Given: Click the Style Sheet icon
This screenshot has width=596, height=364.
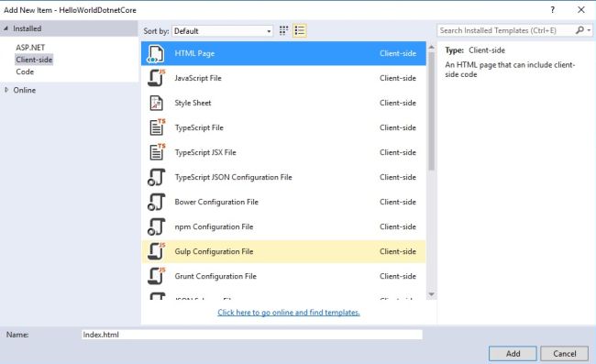Looking at the screenshot, I should pos(156,103).
